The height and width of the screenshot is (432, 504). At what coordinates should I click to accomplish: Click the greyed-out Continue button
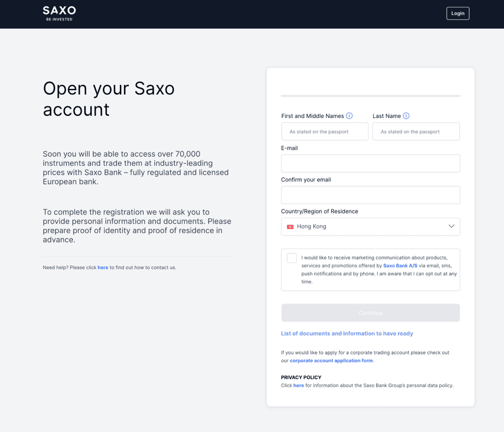tap(370, 313)
